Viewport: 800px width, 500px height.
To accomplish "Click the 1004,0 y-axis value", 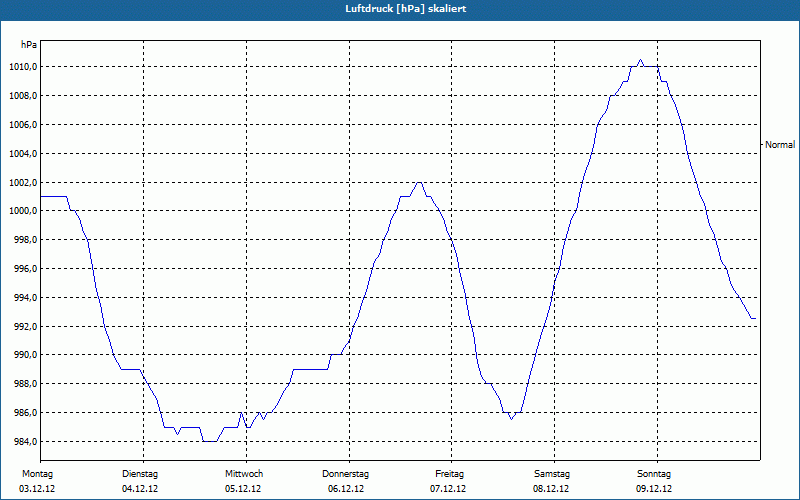I will 22,154.
